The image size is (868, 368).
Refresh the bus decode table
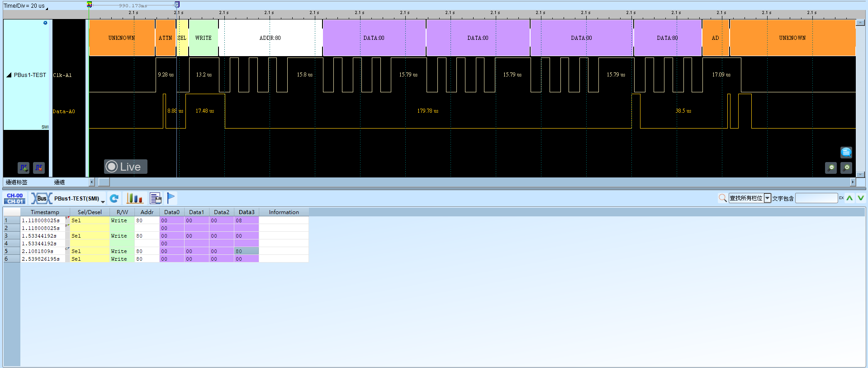point(114,198)
